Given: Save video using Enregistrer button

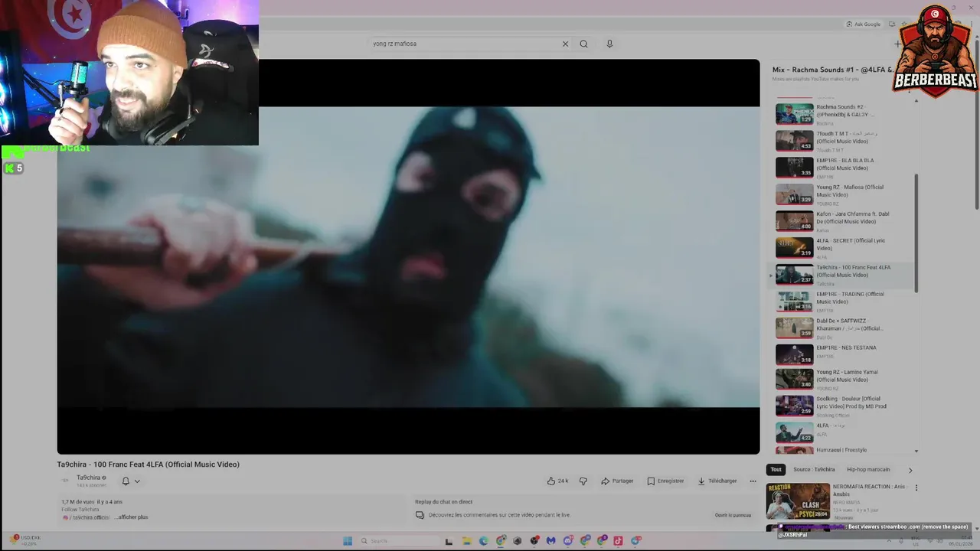Looking at the screenshot, I should pyautogui.click(x=665, y=481).
